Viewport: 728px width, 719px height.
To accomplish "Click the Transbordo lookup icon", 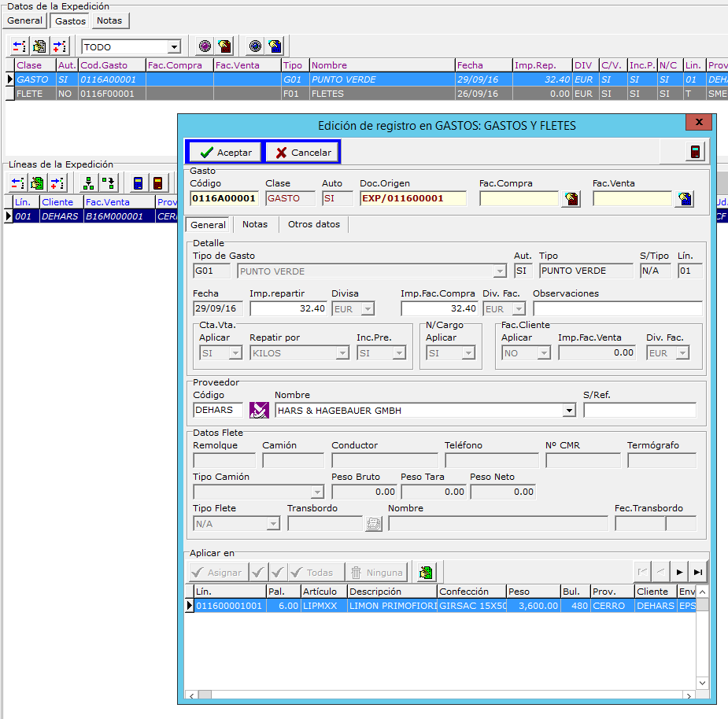I will coord(373,523).
